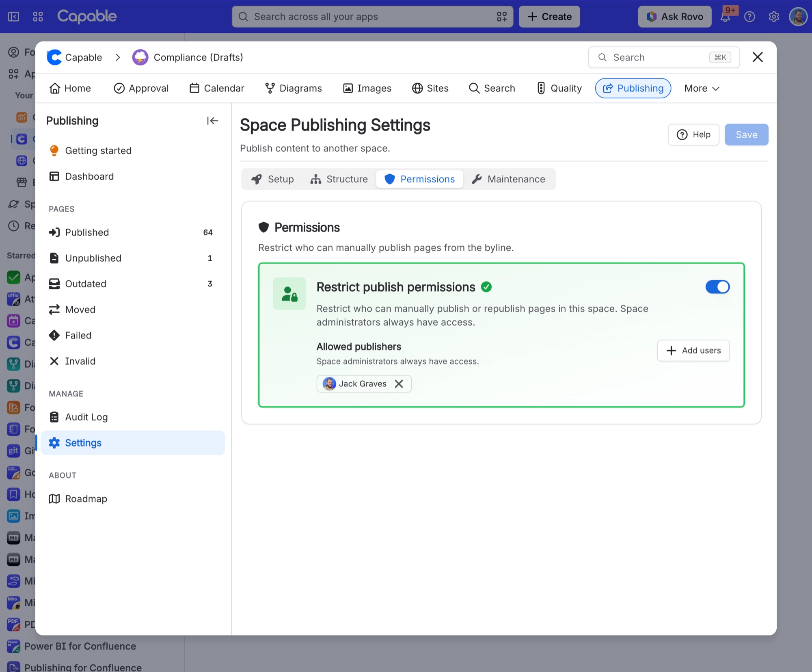Click the 64 published count
The image size is (812, 672).
pyautogui.click(x=208, y=232)
